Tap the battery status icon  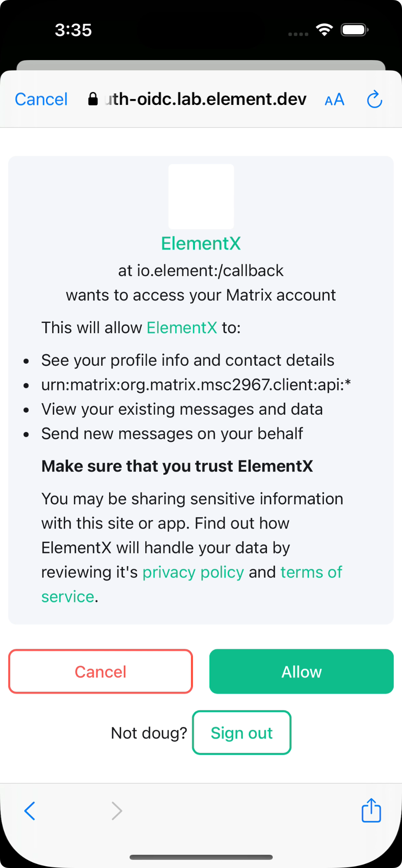point(354,30)
